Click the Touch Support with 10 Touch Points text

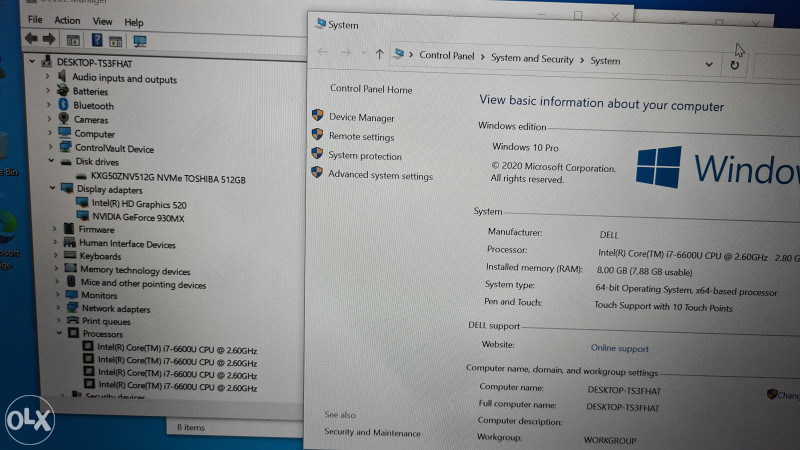coord(663,306)
